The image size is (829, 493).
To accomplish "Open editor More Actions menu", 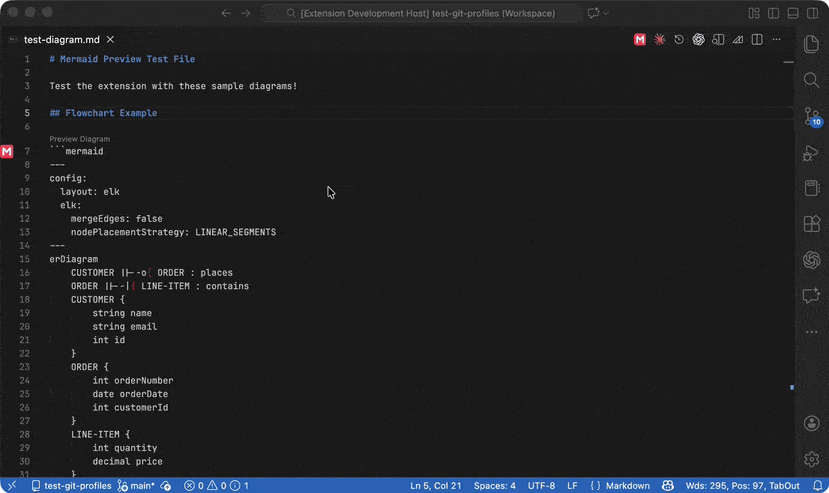I will 776,40.
